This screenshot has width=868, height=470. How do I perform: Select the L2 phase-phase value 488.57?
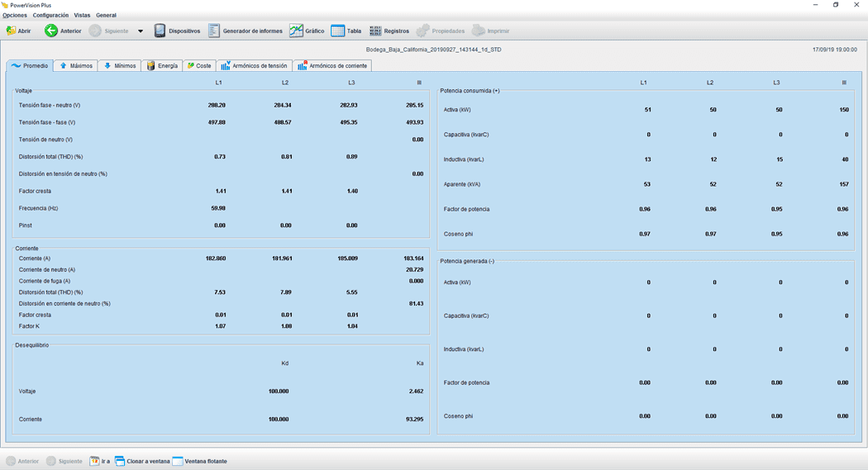(283, 122)
